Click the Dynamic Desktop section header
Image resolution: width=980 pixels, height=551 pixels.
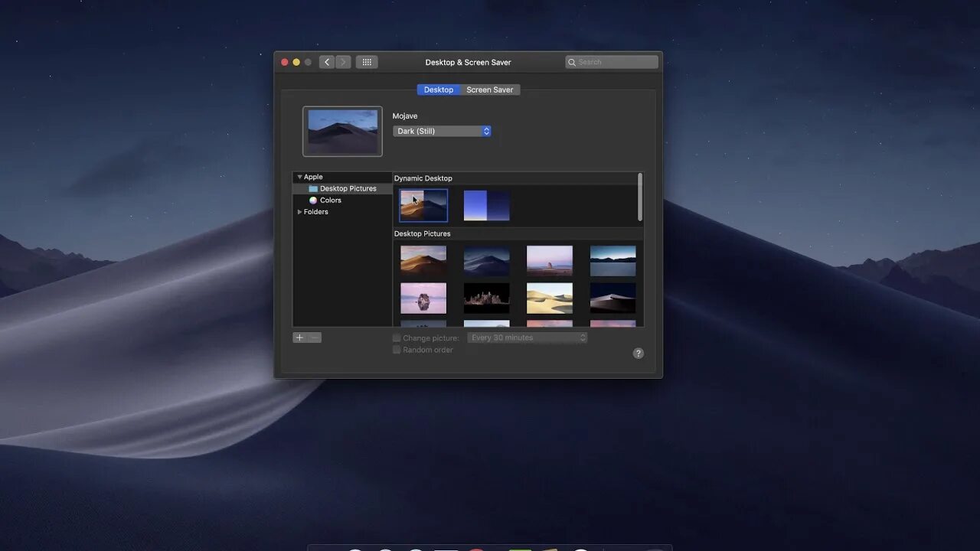point(423,178)
